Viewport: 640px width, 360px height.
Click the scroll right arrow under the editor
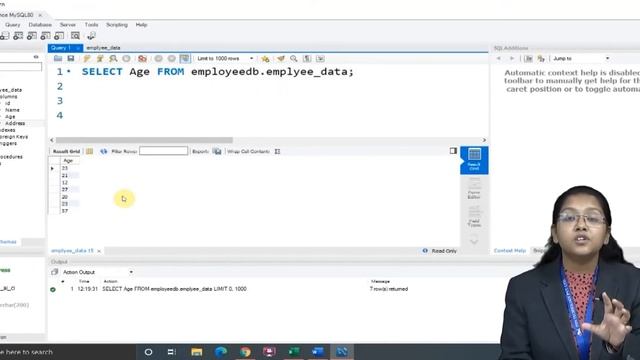coord(484,140)
